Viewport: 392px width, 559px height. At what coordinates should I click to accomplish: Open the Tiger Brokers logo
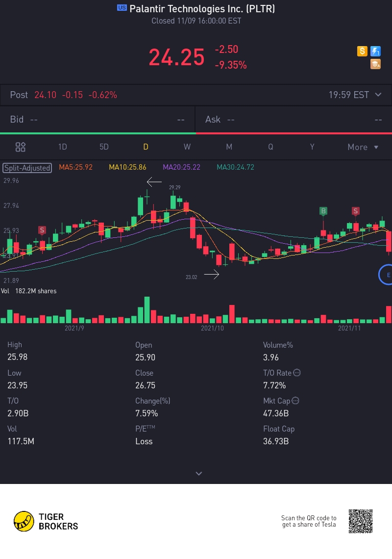[46, 521]
